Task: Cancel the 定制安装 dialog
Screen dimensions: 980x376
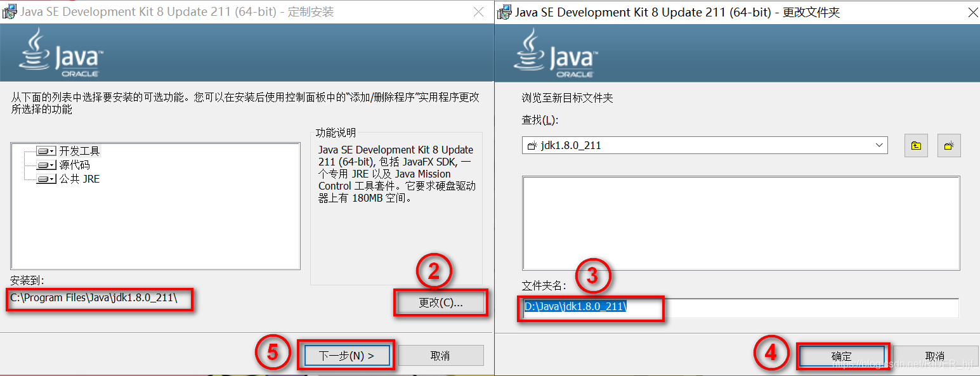Action: 440,356
